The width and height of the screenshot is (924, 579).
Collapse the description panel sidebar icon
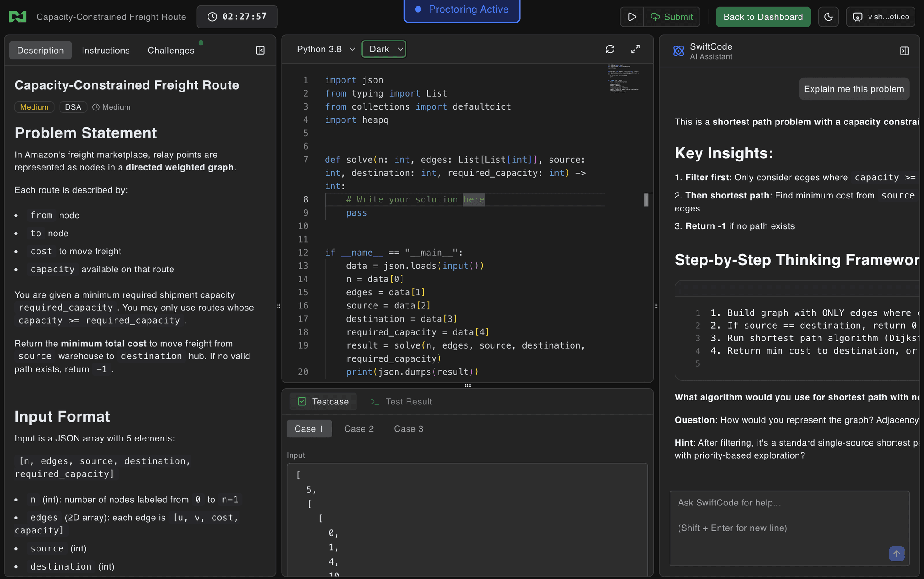[260, 50]
